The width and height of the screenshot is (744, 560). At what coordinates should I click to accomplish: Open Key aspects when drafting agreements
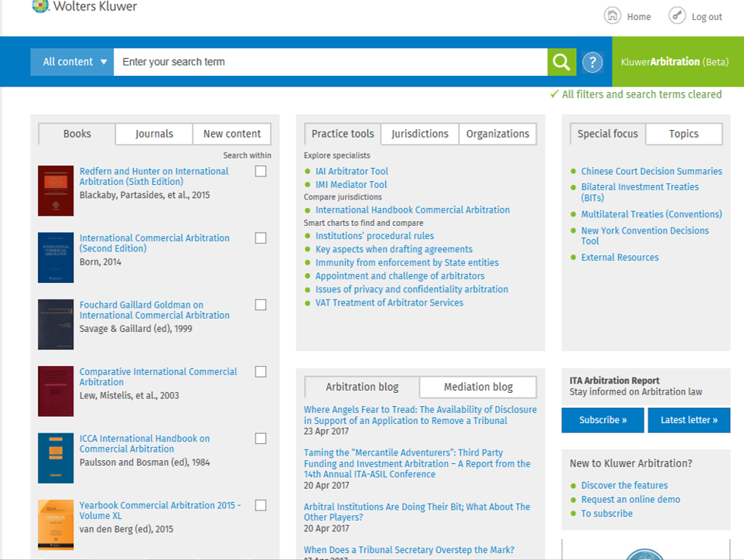pos(394,249)
